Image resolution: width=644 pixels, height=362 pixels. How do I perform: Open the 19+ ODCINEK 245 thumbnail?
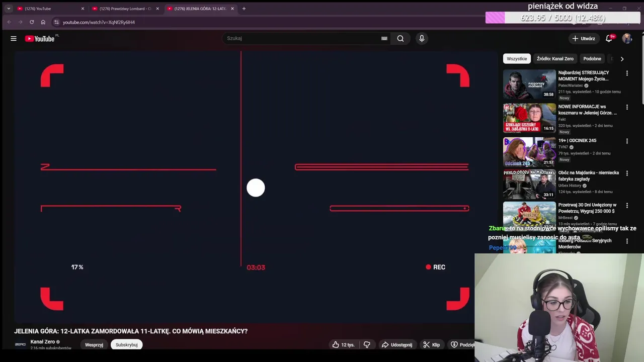[x=529, y=152]
